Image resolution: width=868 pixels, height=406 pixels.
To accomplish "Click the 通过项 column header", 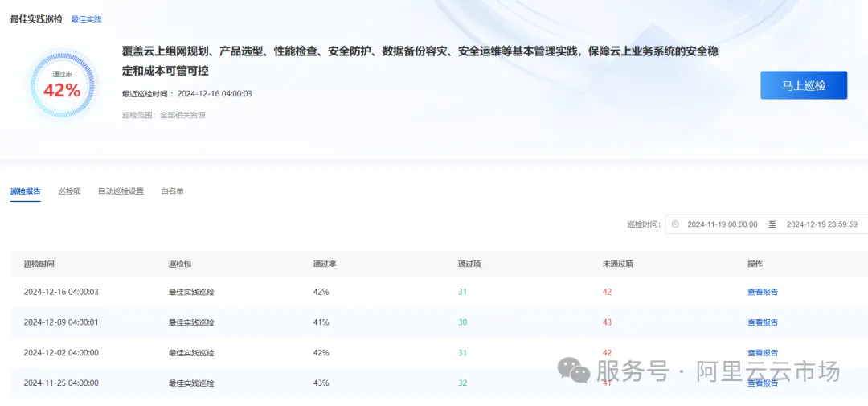I will pos(469,264).
